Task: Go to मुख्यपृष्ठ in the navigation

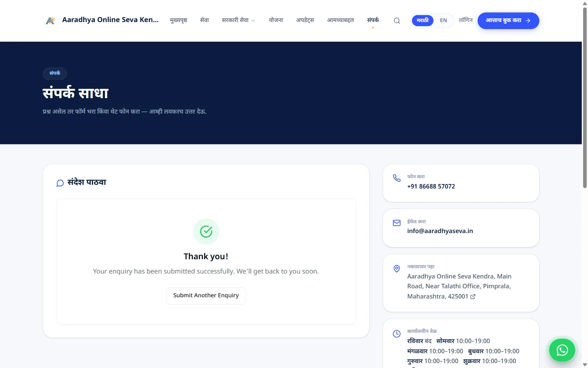Action: (178, 20)
